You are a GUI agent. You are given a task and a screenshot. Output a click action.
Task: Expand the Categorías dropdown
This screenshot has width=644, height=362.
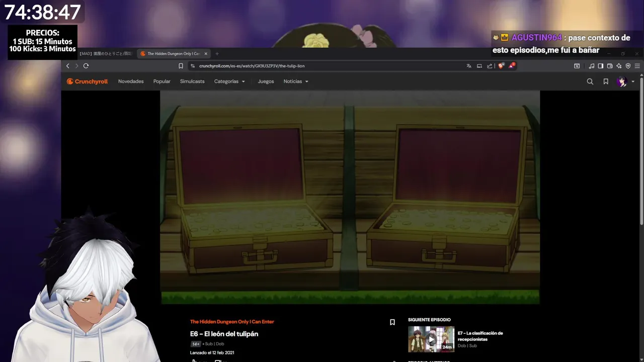tap(229, 81)
